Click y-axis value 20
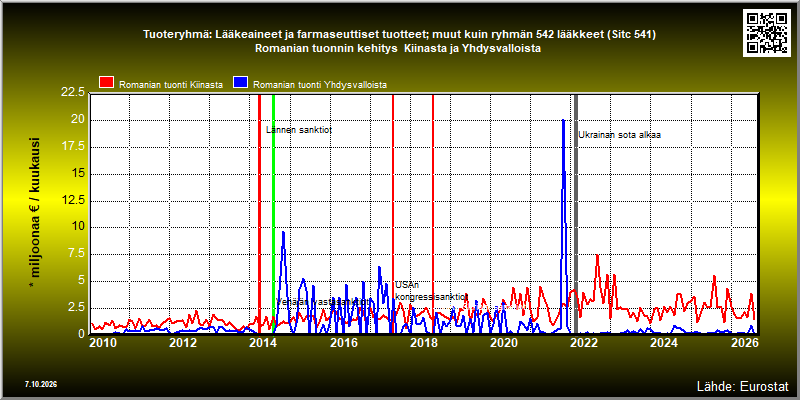 pos(78,120)
